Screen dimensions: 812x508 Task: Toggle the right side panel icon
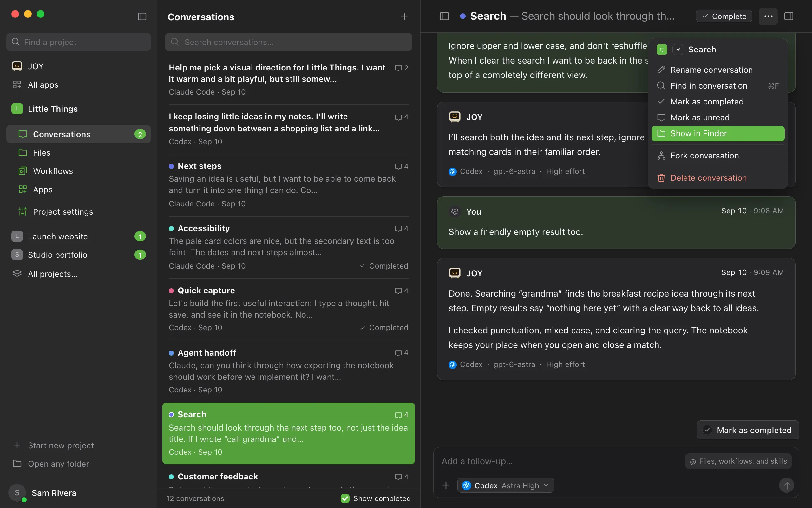(x=789, y=16)
